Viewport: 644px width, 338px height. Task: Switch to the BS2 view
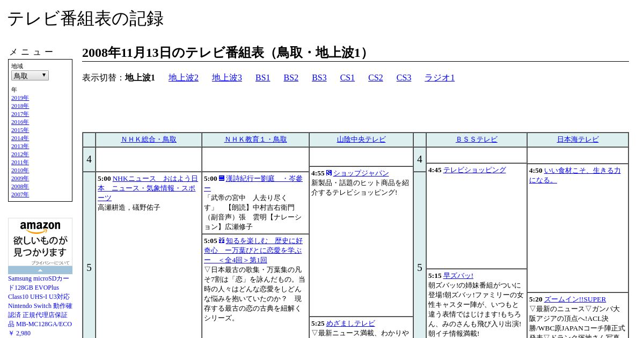[291, 78]
